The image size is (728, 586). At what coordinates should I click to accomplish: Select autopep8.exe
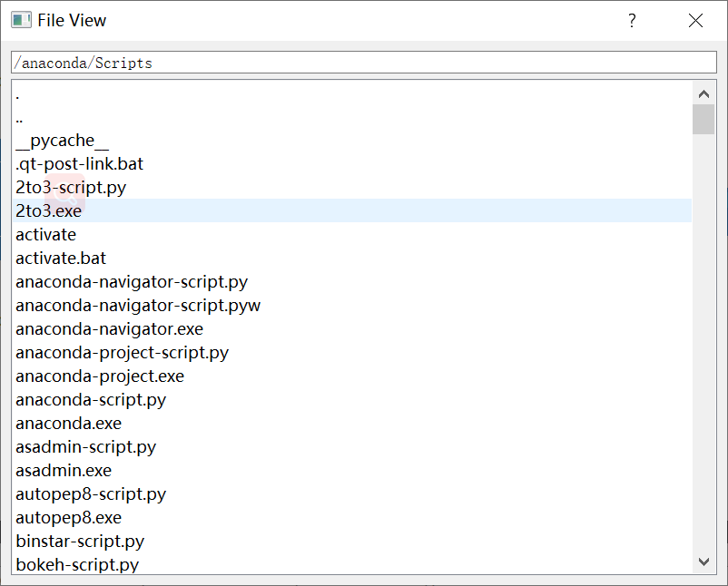tap(352, 517)
